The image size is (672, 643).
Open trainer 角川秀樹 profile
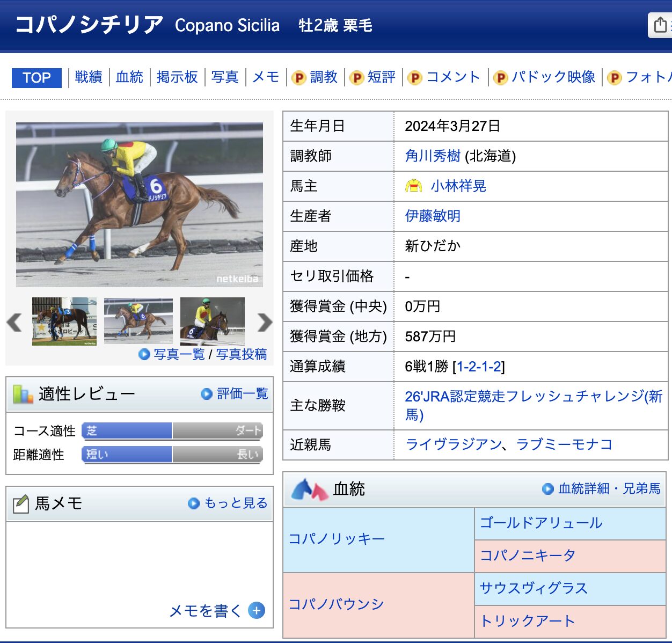(433, 156)
